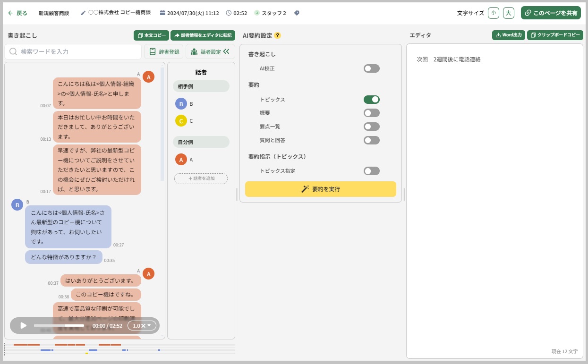Click the tag icon in the top bar
The width and height of the screenshot is (588, 364).
pyautogui.click(x=297, y=13)
